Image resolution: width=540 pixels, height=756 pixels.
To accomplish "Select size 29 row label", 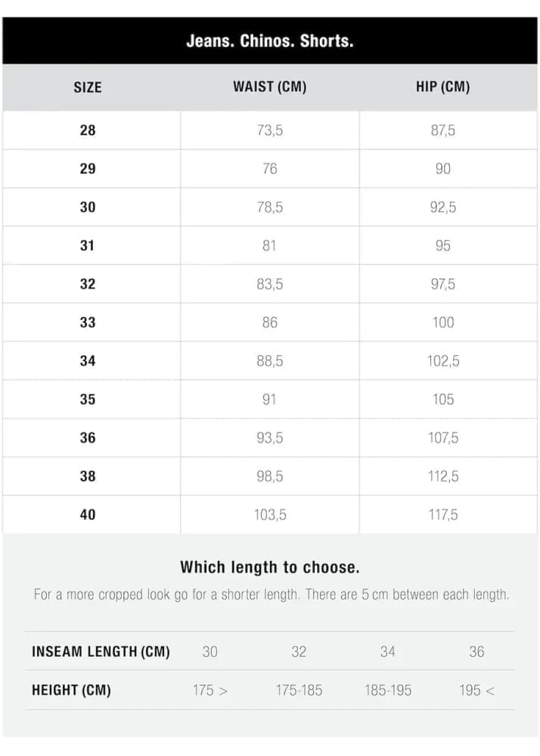I will coord(88,169).
